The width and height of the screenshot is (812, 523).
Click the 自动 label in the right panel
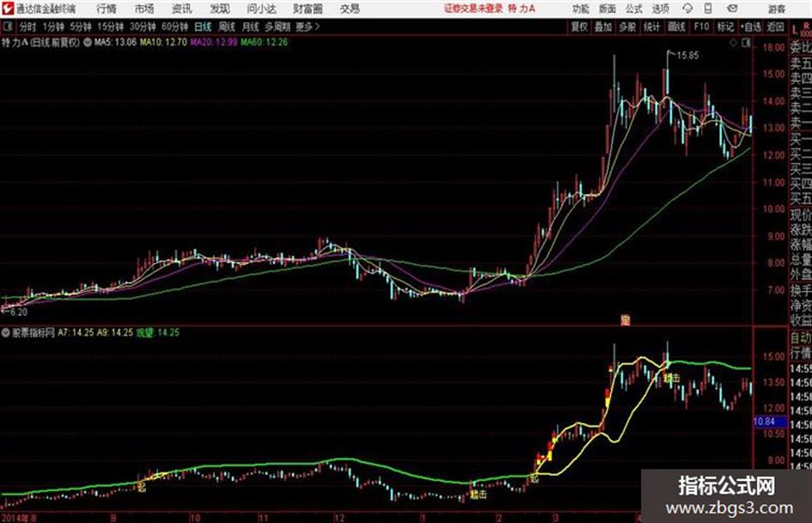[x=801, y=338]
